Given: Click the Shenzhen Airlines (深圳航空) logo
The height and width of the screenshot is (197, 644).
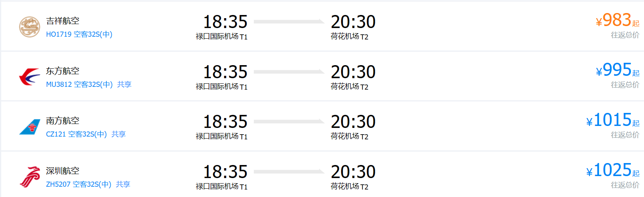Looking at the screenshot, I should pyautogui.click(x=30, y=176).
